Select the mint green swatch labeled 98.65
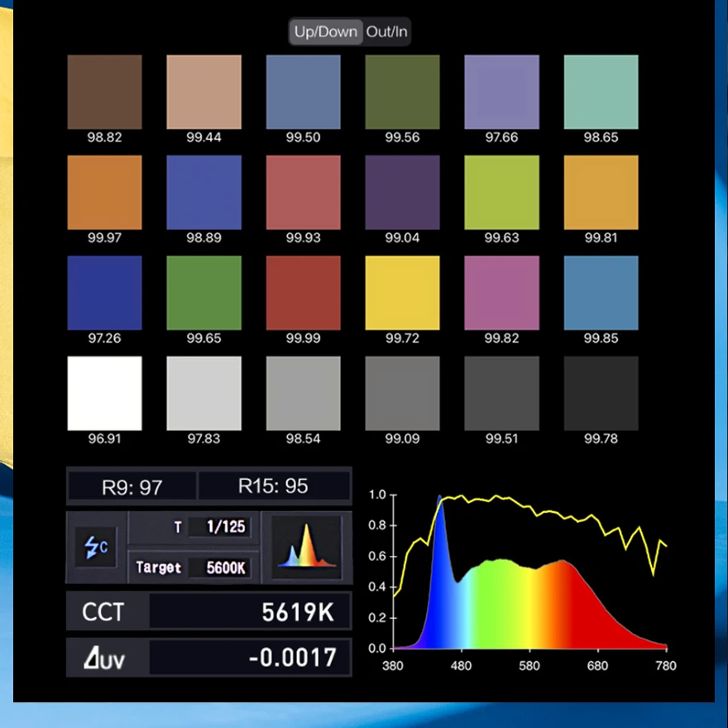The height and width of the screenshot is (728, 728). pos(601,92)
